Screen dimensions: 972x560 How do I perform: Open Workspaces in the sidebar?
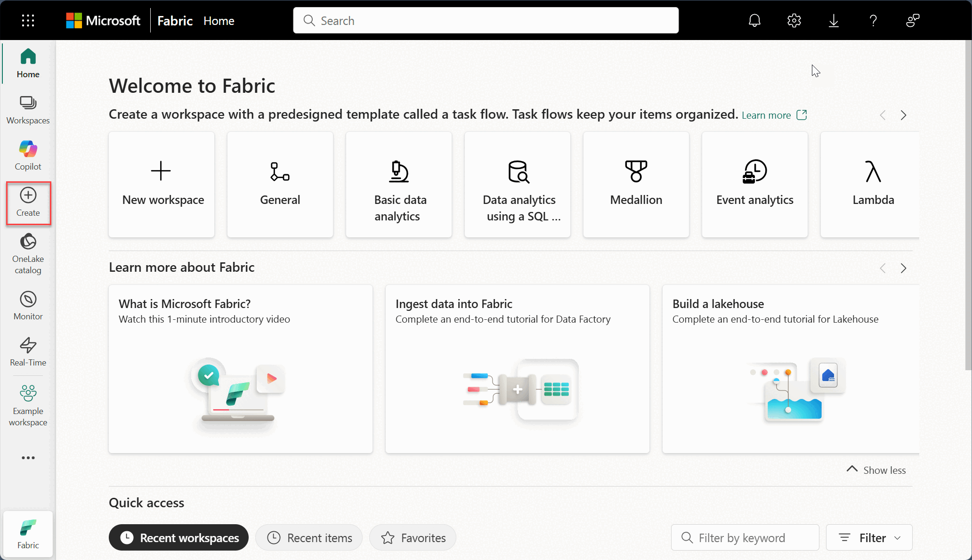coord(28,110)
